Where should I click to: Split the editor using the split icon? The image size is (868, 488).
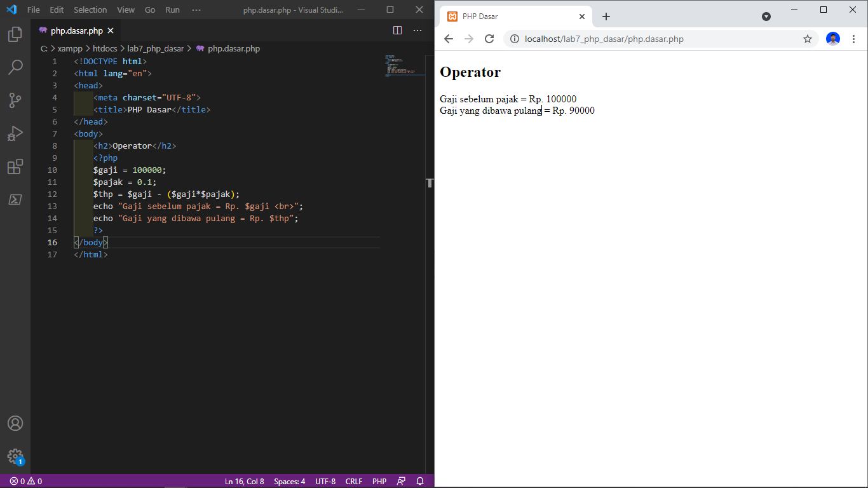tap(397, 30)
